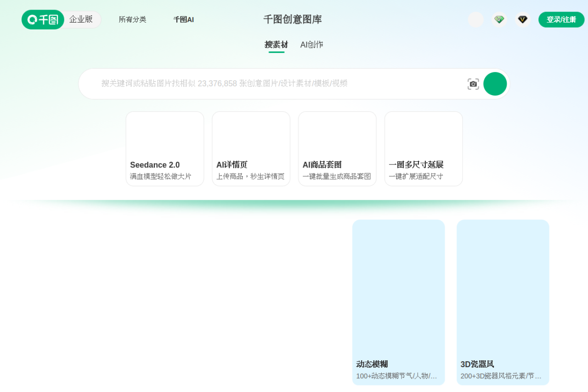Open the 3D瓷器风 collection card
588x392 pixels.
[x=503, y=302]
